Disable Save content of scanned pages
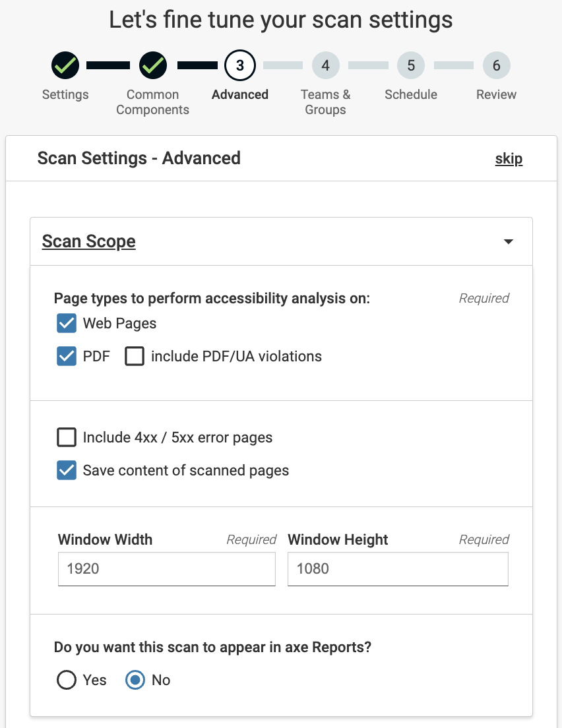This screenshot has height=728, width=562. click(x=67, y=471)
